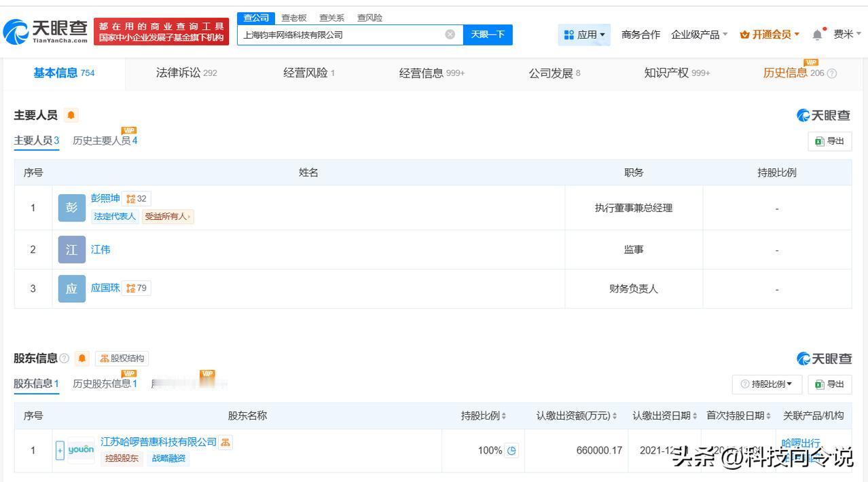The image size is (868, 482).
Task: Click the 控股股东 tag
Action: tap(122, 458)
